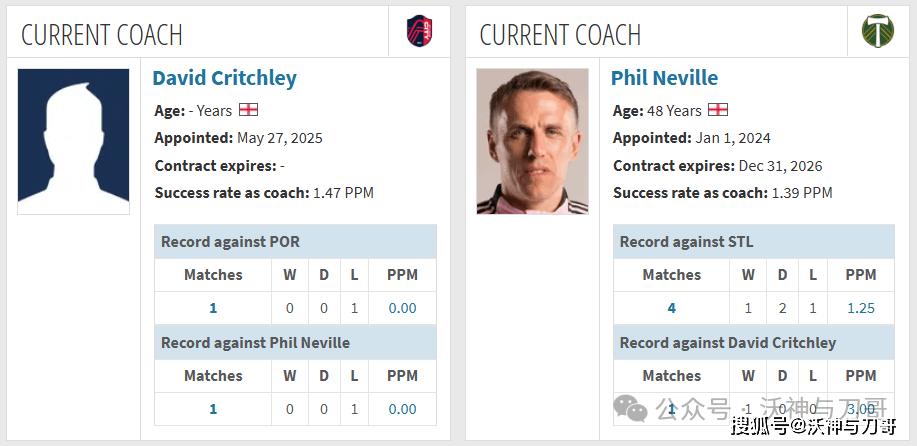Screen dimensions: 917x446
Task: Click the Record against STL table header
Action: pyautogui.click(x=687, y=242)
